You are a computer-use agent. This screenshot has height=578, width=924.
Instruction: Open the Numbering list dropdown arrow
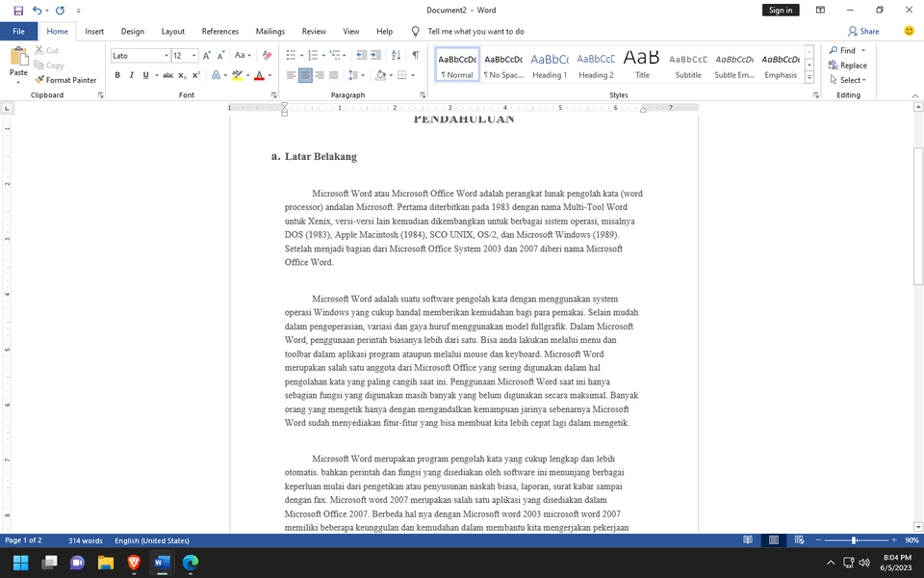coord(323,56)
